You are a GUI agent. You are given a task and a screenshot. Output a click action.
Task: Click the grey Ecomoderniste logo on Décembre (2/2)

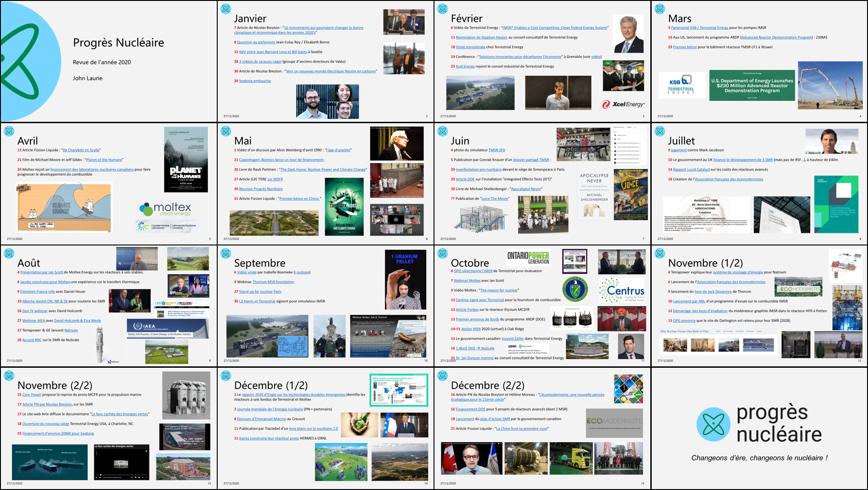coord(614,423)
